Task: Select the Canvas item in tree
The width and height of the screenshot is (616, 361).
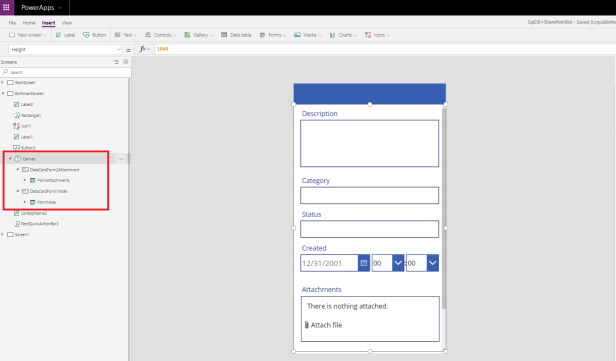Action: tap(29, 159)
